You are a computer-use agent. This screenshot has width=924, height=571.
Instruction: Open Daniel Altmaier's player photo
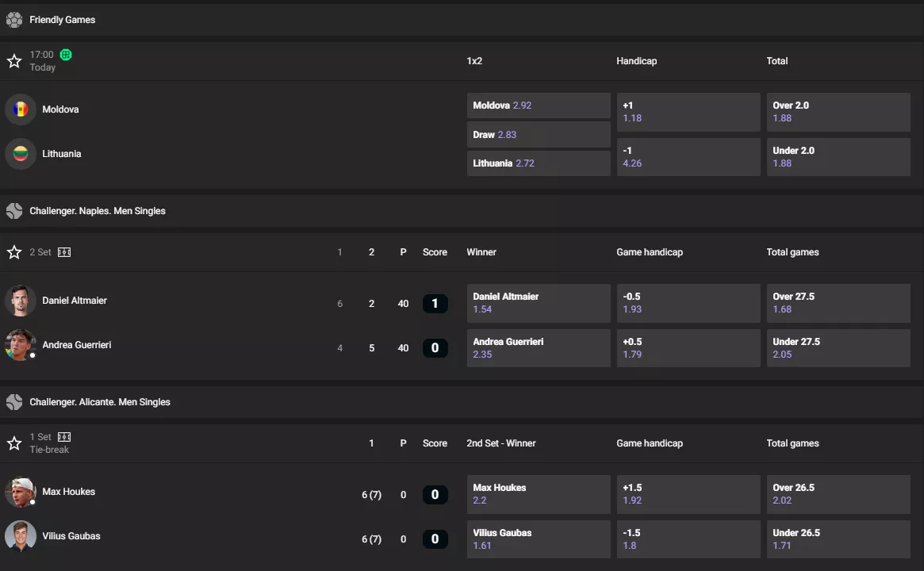click(21, 301)
